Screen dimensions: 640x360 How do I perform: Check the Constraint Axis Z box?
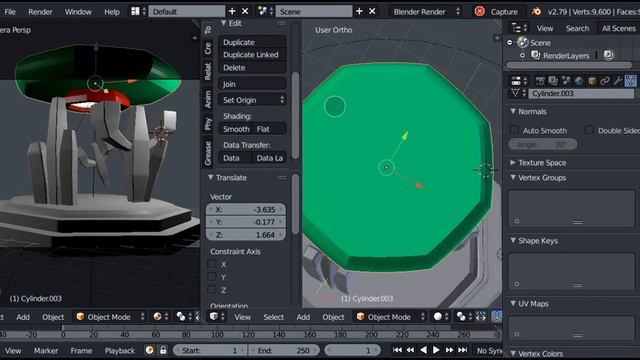(211, 290)
